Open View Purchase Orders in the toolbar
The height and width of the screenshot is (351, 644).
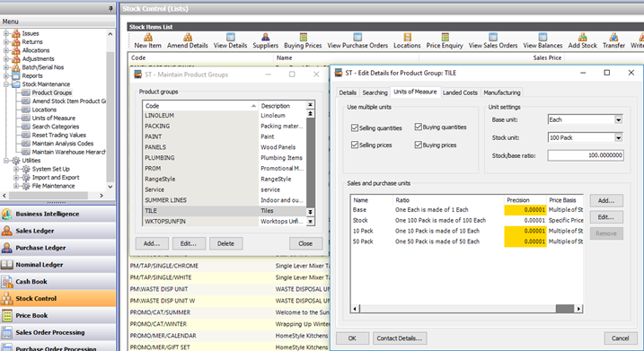tap(357, 41)
